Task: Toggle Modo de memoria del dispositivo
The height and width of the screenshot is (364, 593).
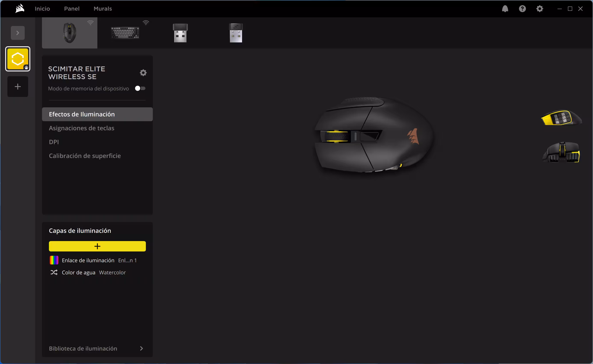Action: tap(140, 88)
